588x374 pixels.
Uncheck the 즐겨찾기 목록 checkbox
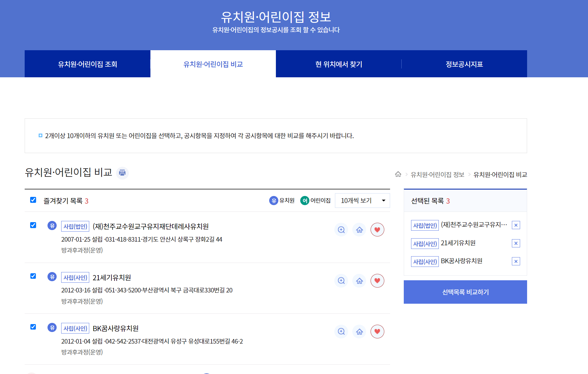(x=33, y=200)
